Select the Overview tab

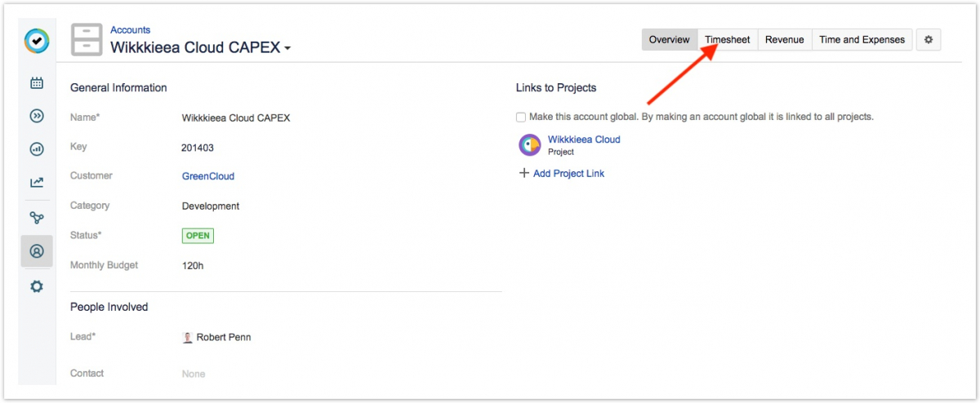669,39
